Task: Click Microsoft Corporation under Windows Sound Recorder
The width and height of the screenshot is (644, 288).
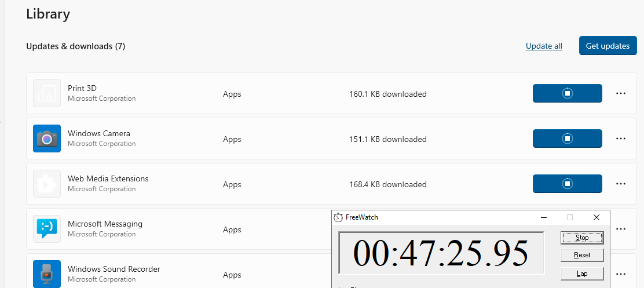Action: [101, 279]
